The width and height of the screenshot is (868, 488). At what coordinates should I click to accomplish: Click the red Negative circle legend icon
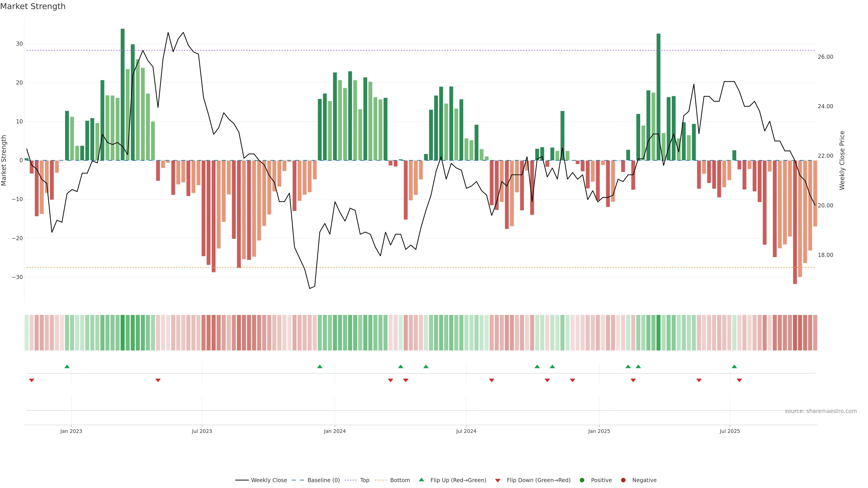tap(623, 480)
